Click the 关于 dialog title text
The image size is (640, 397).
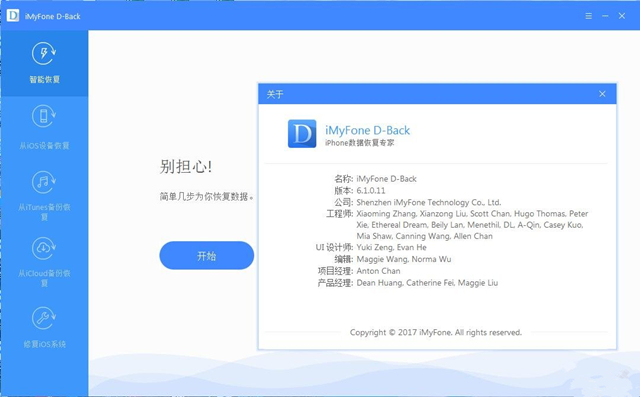tap(275, 94)
